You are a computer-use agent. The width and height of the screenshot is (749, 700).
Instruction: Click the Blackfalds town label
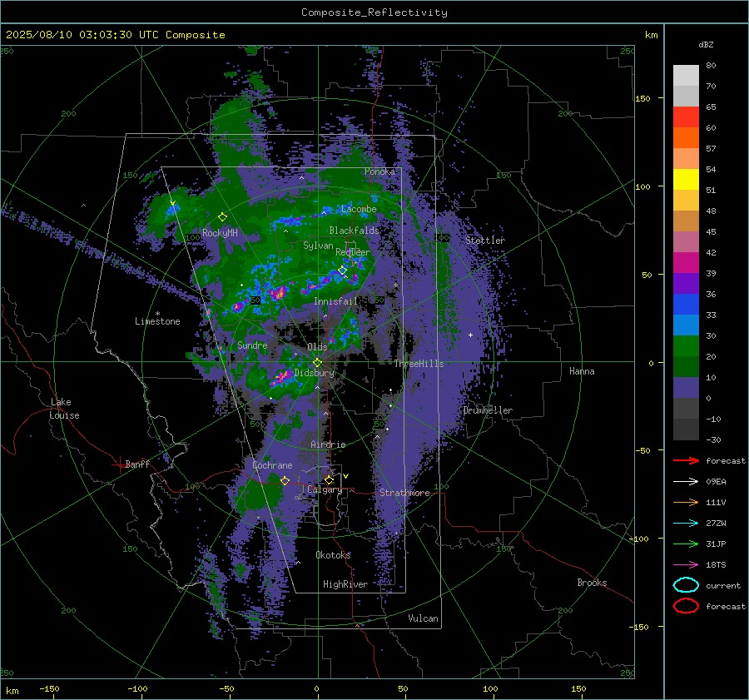(354, 231)
